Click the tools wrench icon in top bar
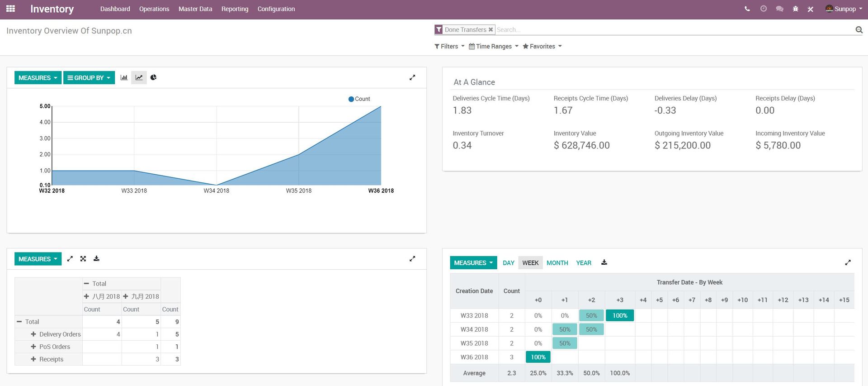The image size is (868, 386). [811, 9]
